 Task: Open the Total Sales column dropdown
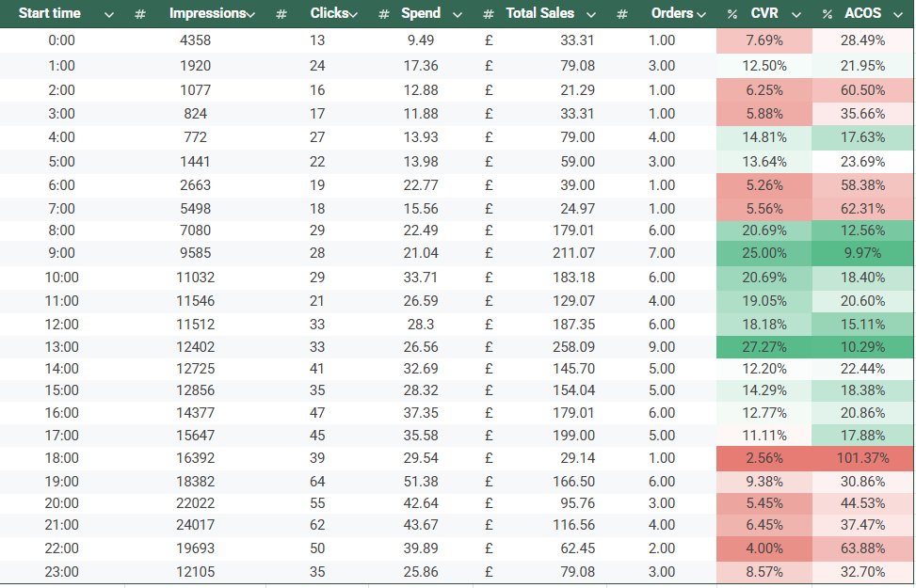591,13
